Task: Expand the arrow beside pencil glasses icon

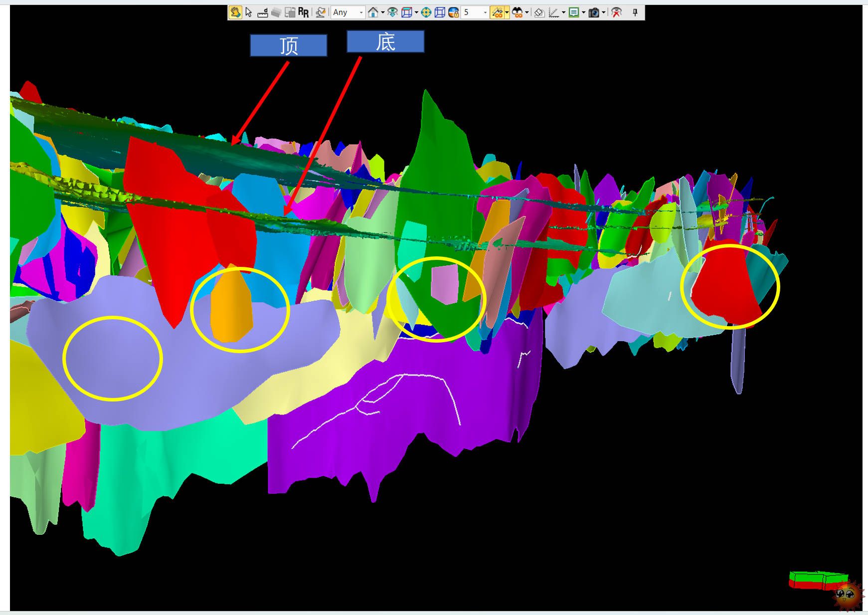Action: pyautogui.click(x=507, y=12)
